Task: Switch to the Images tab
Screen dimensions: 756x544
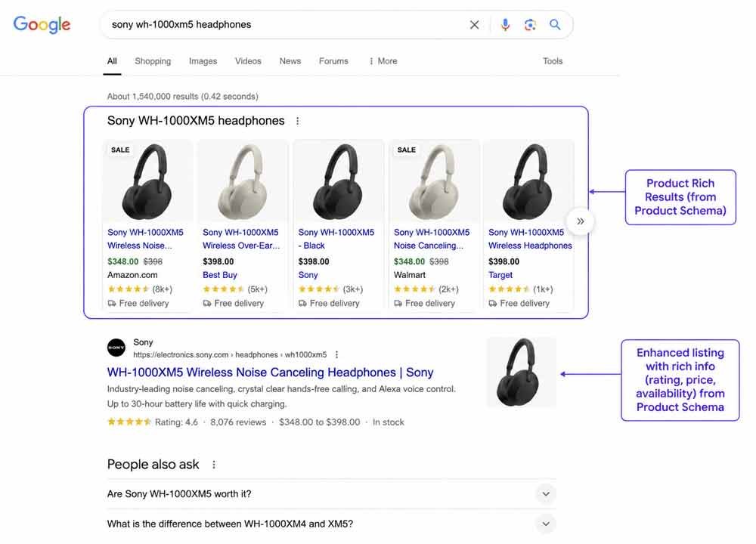Action: pyautogui.click(x=203, y=61)
